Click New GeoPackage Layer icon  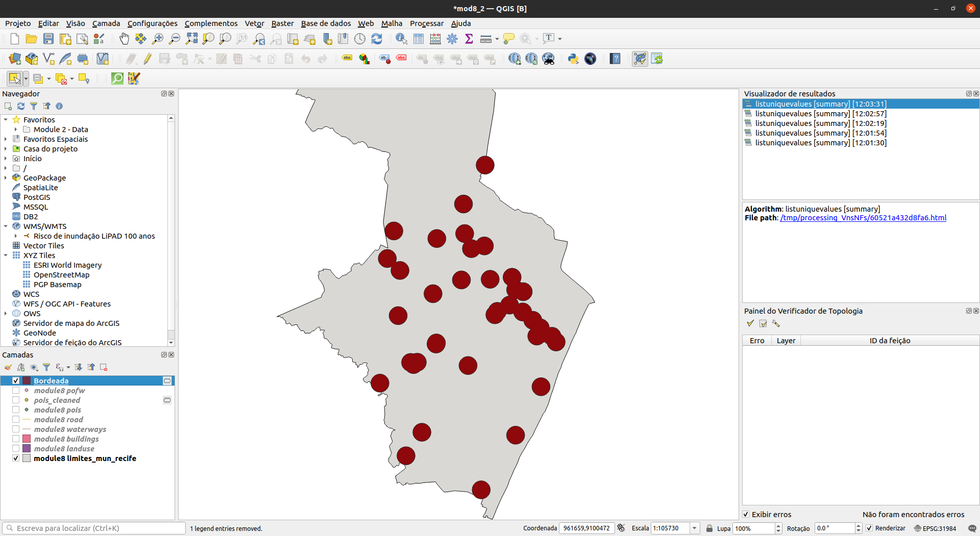32,59
